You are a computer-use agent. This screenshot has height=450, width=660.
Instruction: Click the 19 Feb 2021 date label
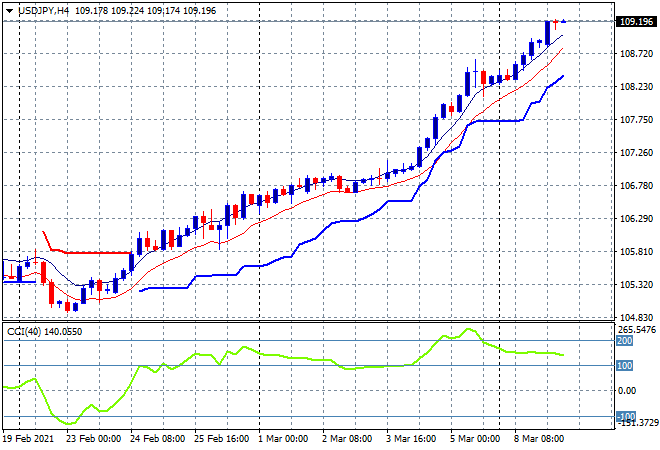pos(29,439)
